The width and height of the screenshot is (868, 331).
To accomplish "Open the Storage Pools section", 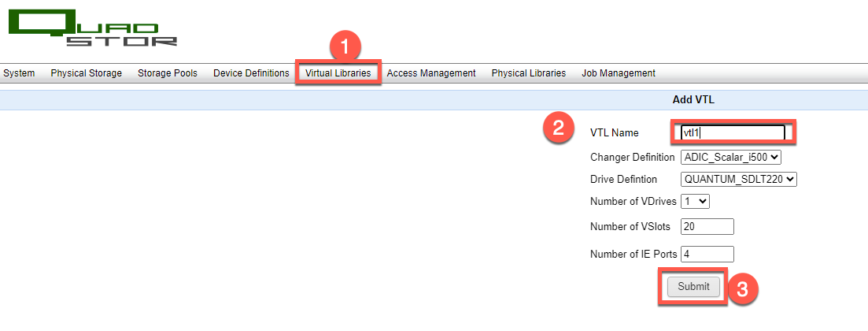I will pyautogui.click(x=168, y=73).
